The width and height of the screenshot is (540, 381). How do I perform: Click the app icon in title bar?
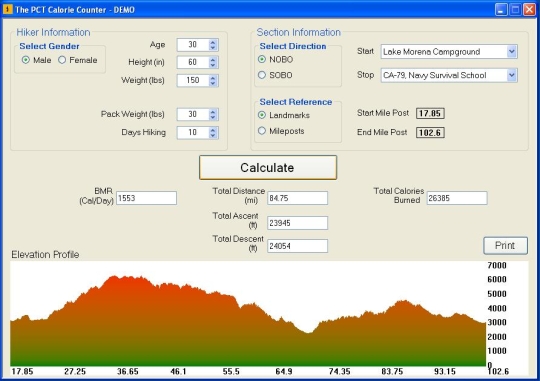click(7, 9)
